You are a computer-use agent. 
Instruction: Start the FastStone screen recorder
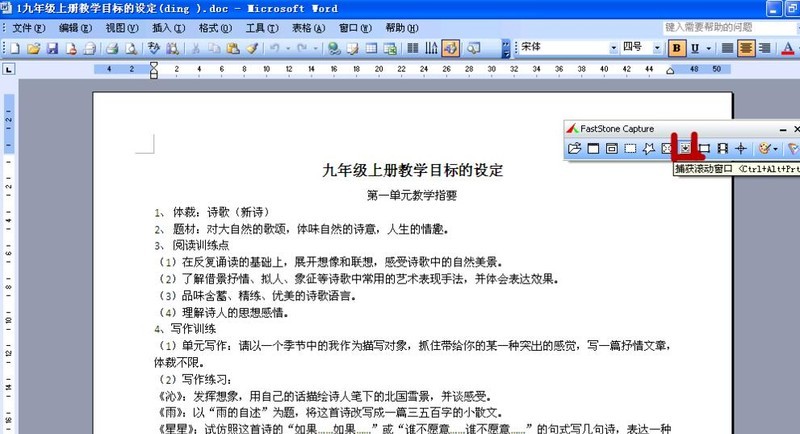(722, 148)
